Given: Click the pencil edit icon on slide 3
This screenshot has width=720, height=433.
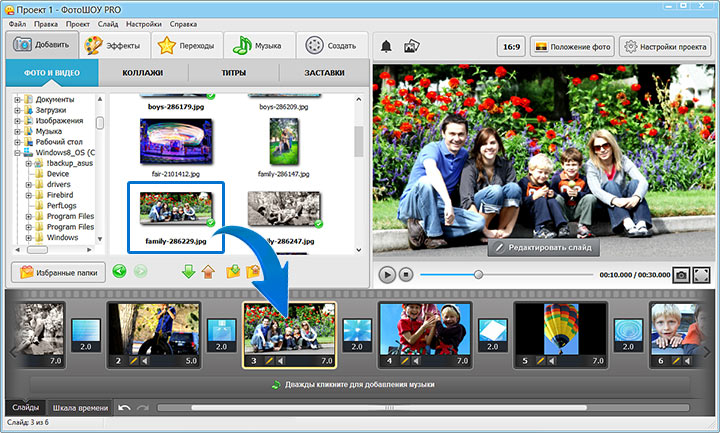Looking at the screenshot, I should click(x=267, y=360).
